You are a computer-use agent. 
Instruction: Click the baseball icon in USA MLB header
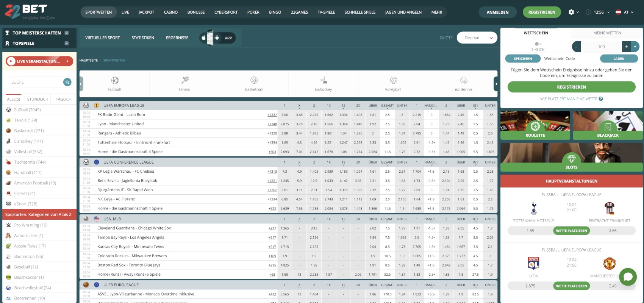(x=86, y=219)
